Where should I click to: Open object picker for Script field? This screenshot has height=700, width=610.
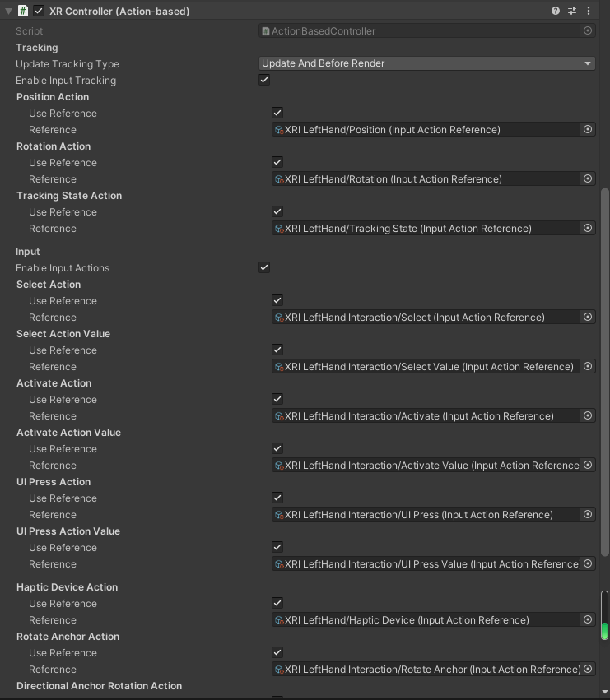point(588,30)
